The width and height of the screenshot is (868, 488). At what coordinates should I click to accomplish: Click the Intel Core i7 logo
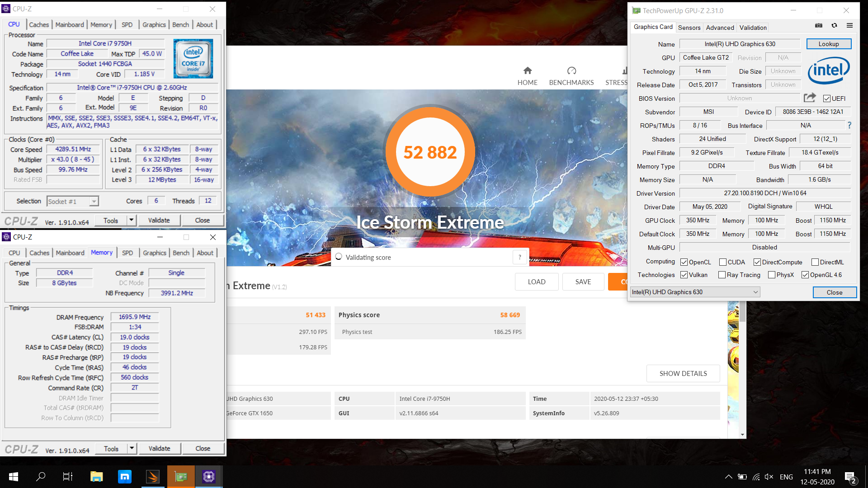pyautogui.click(x=193, y=59)
